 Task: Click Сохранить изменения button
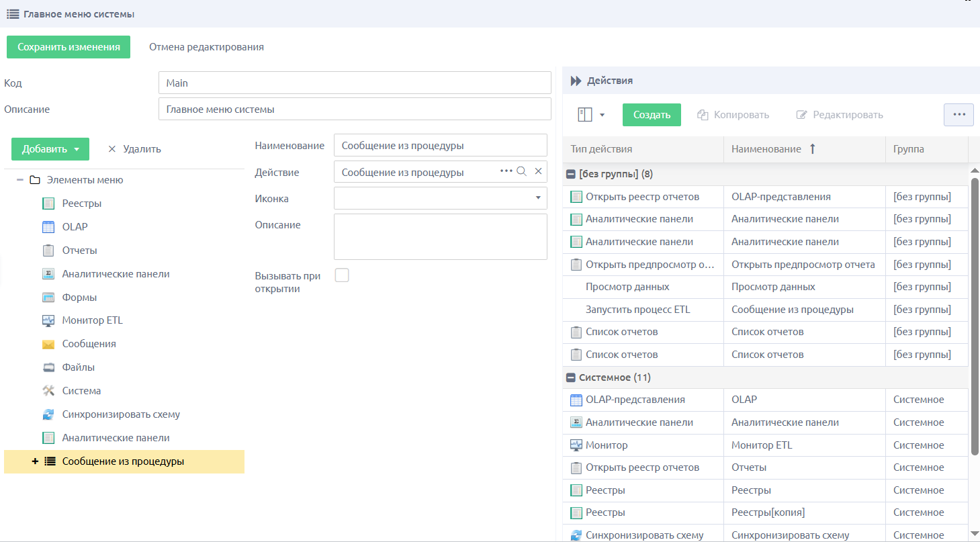[x=69, y=47]
